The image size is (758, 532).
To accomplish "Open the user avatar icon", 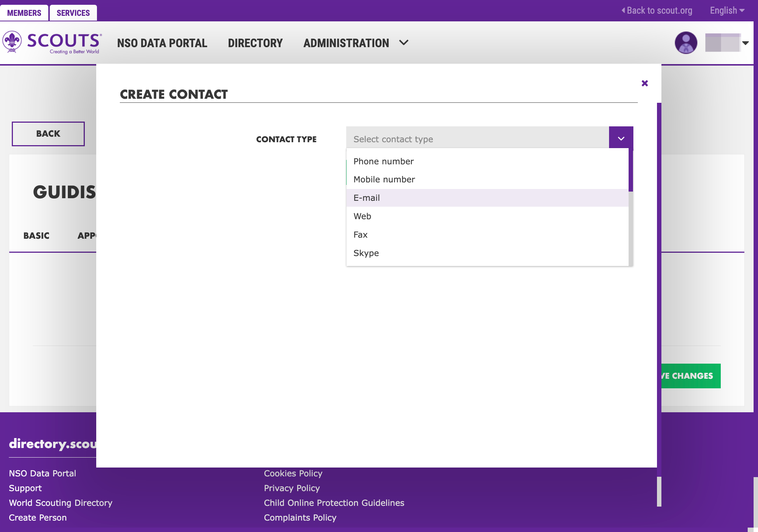I will (686, 43).
